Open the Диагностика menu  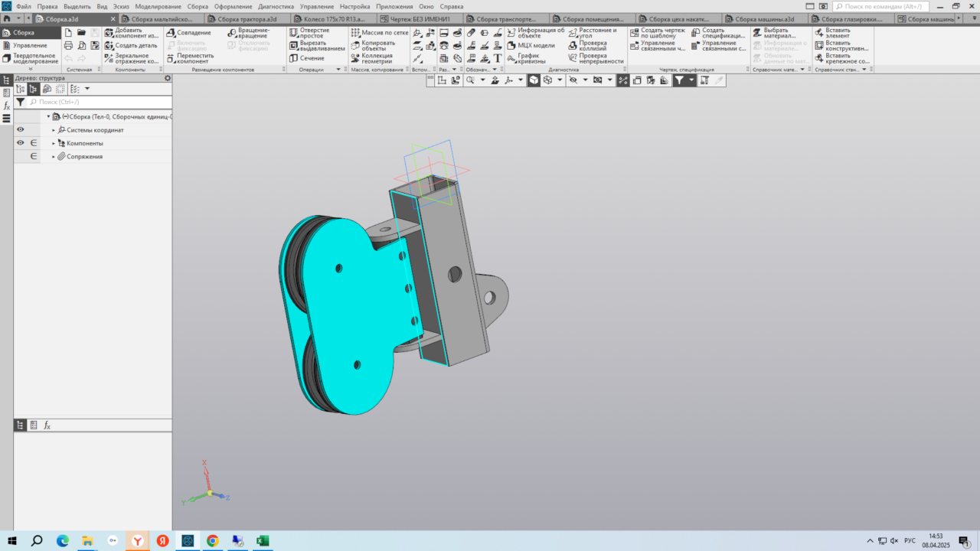pos(276,6)
